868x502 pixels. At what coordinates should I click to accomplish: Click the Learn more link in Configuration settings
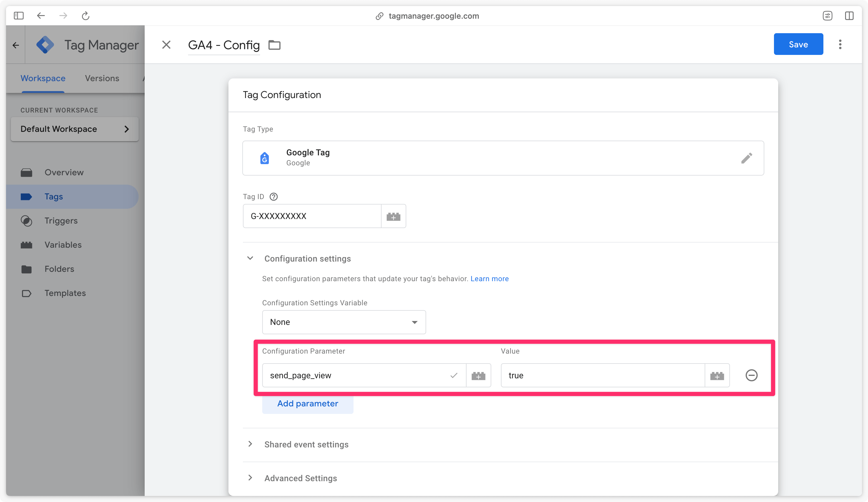coord(489,278)
